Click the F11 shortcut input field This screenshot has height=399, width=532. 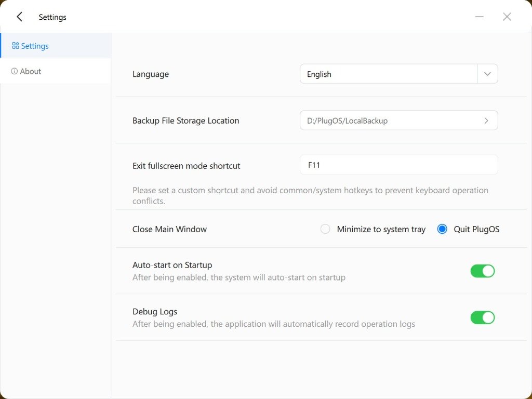[398, 165]
